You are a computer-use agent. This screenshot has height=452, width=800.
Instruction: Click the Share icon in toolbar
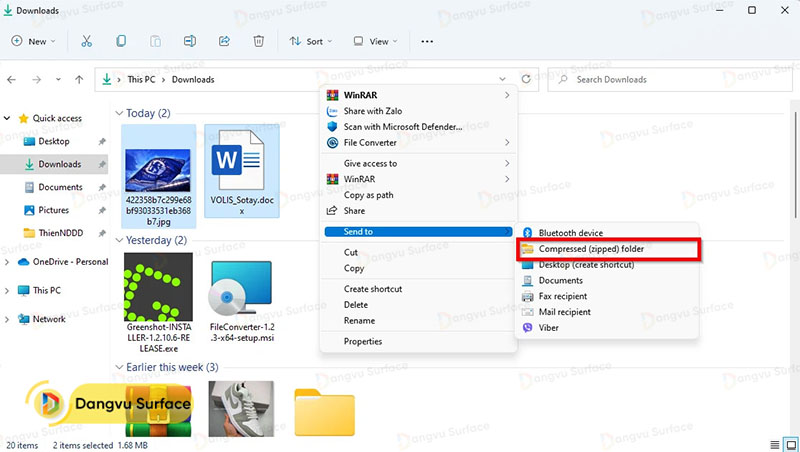[x=224, y=42]
